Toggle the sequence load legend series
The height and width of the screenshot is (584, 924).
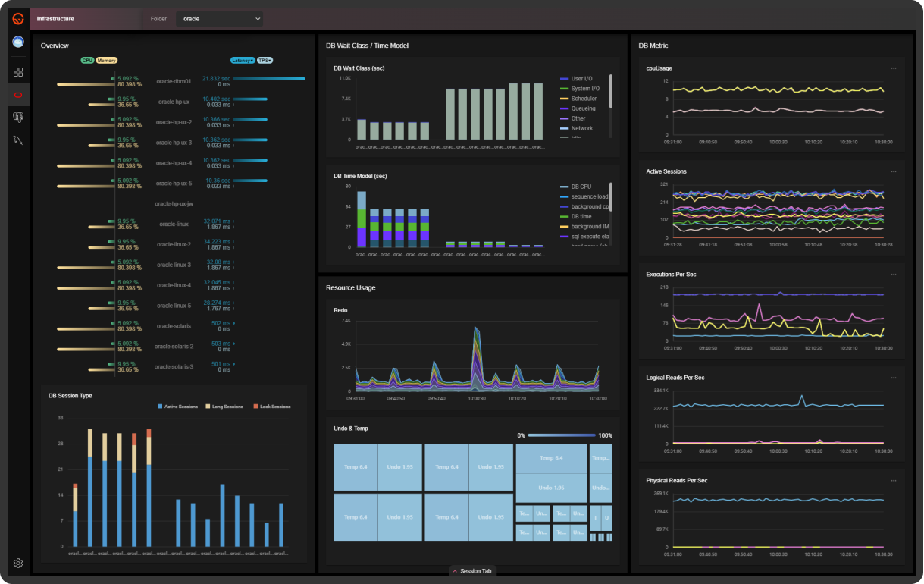click(x=584, y=196)
